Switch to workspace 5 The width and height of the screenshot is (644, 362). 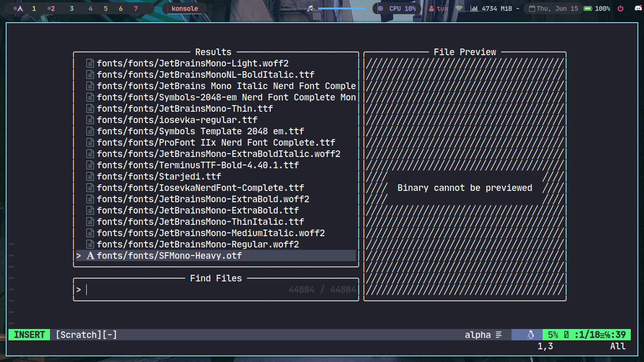point(106,8)
